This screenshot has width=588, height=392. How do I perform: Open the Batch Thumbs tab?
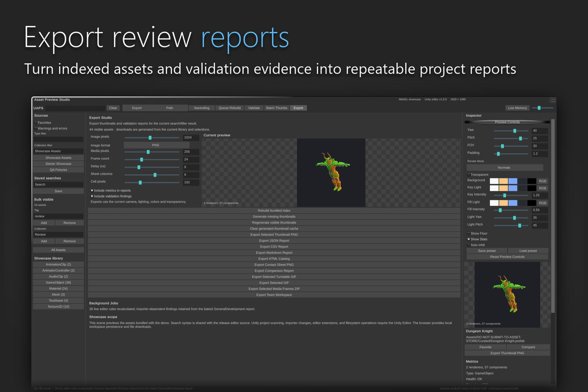click(277, 108)
